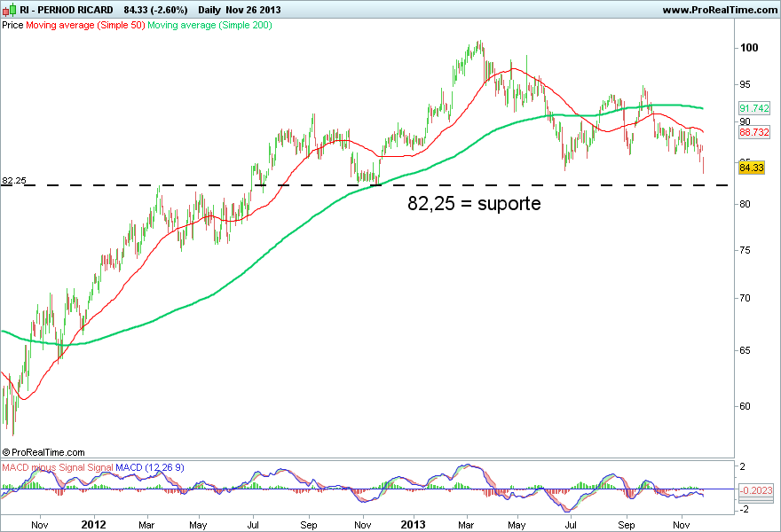Click the "© ProRealTime.com" copyright text
This screenshot has width=781, height=532.
coord(43,452)
